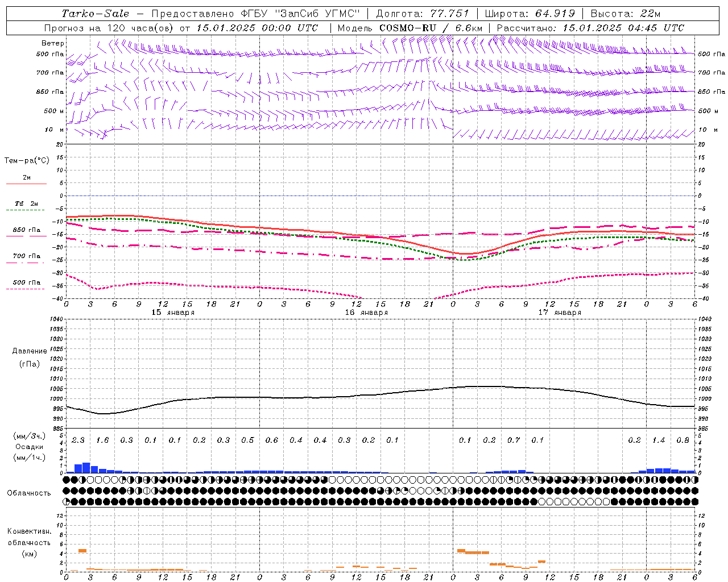Click the Ветер wind panel label
This screenshot has height=582, width=728.
tap(53, 43)
